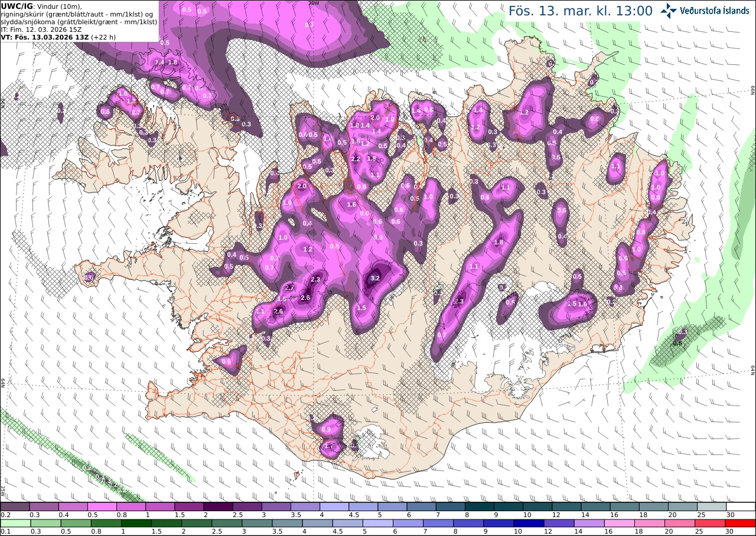Click the 3.2 snowfall maximum value on map

(x=375, y=278)
